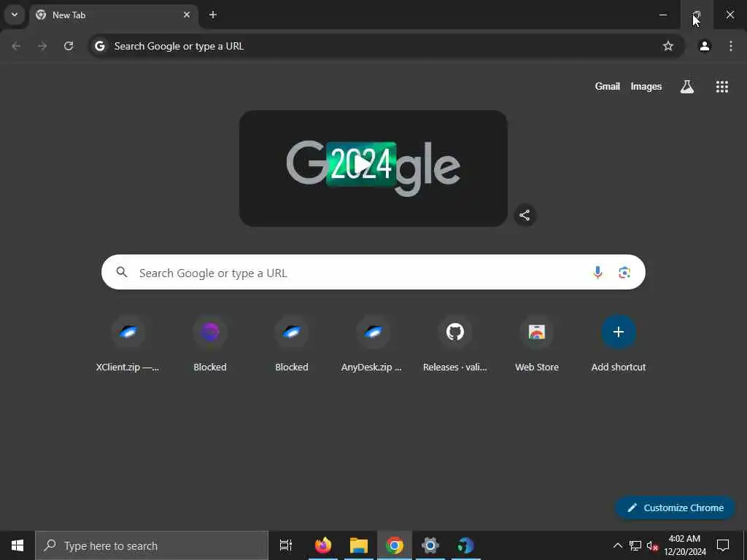Search by image with Google Lens
Viewport: 747px width, 560px height.
click(x=624, y=273)
